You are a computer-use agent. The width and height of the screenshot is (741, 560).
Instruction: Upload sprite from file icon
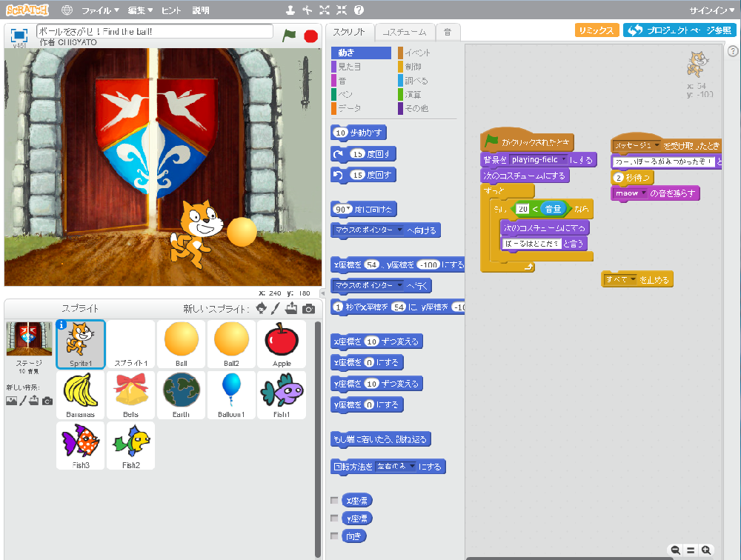pyautogui.click(x=291, y=309)
